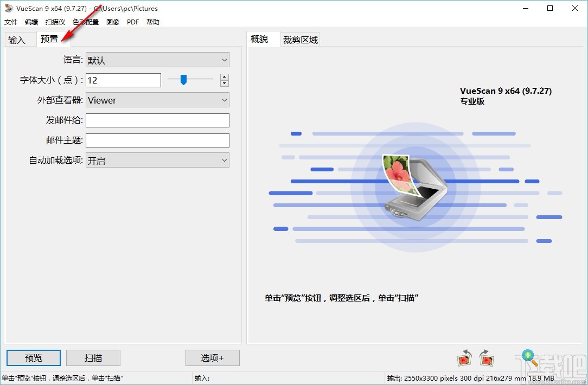Viewport: 588px width, 385px height.
Task: Switch to the 裁剪区域 tab
Action: click(x=301, y=39)
